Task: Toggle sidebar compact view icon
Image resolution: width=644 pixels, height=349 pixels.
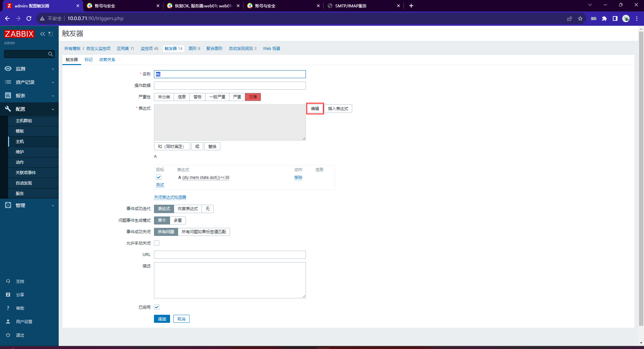Action: [x=51, y=34]
